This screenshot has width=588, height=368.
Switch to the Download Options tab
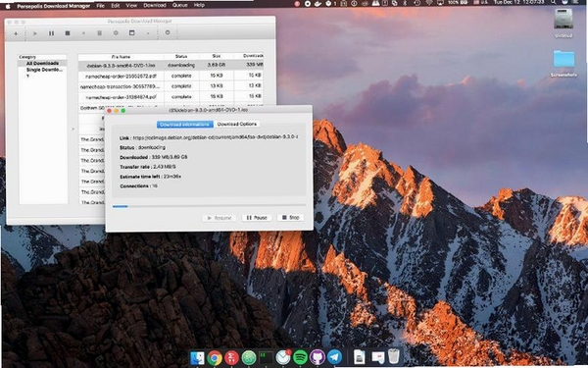pos(237,124)
